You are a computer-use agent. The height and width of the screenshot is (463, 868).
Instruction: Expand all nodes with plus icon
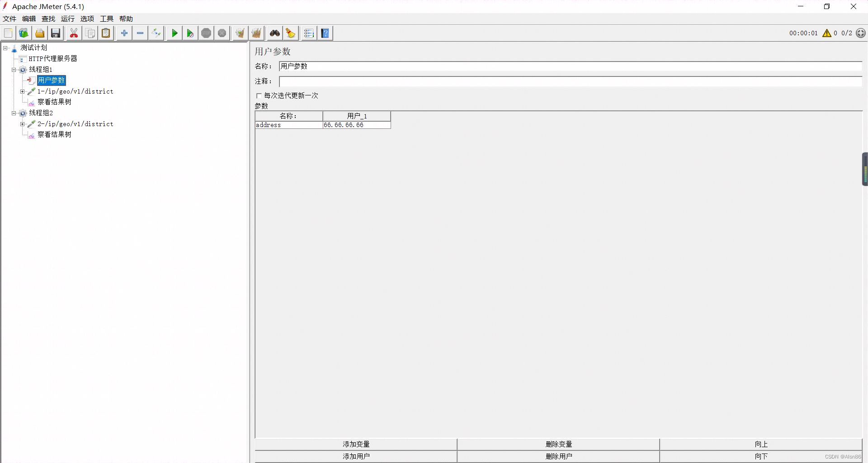pos(124,33)
